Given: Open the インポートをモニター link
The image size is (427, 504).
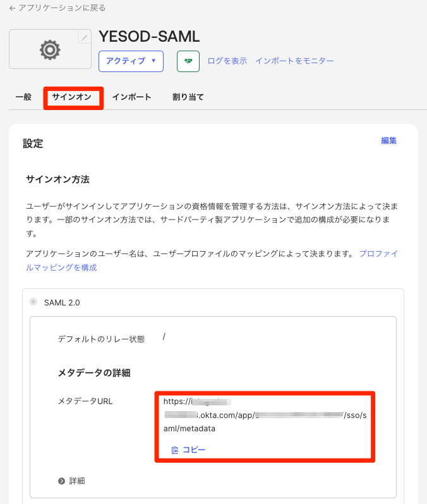Looking at the screenshot, I should pos(294,61).
